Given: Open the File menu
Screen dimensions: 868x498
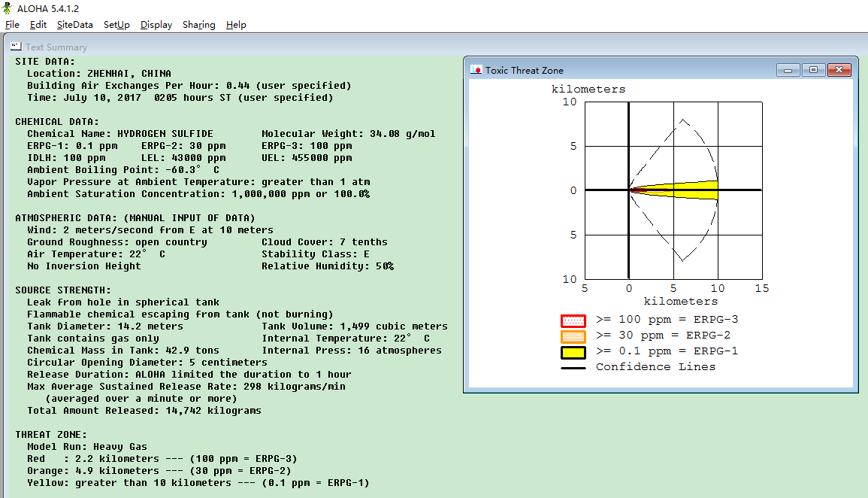Looking at the screenshot, I should (x=12, y=25).
